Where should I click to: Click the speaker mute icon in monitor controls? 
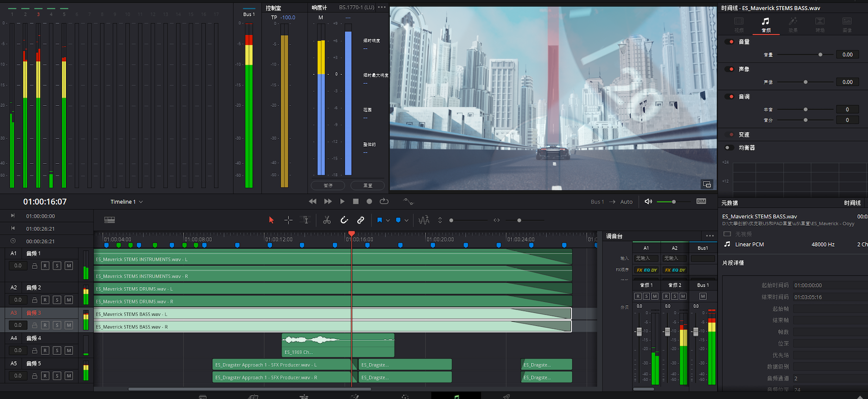coord(648,201)
